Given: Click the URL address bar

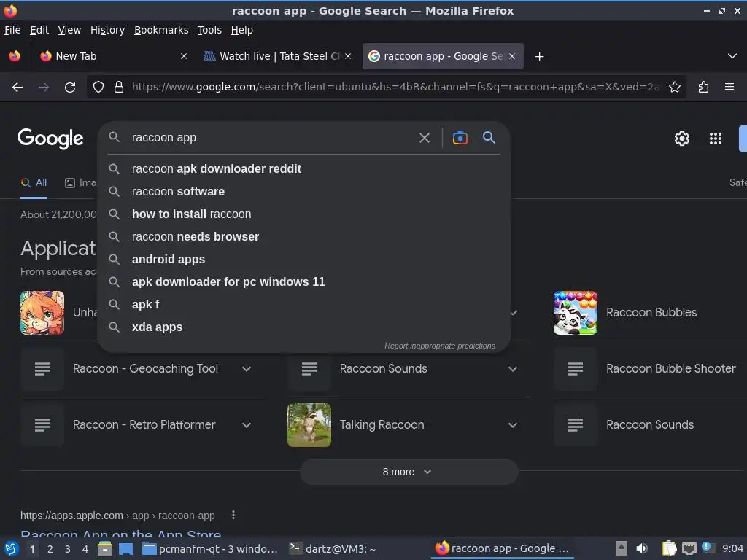Looking at the screenshot, I should point(395,87).
